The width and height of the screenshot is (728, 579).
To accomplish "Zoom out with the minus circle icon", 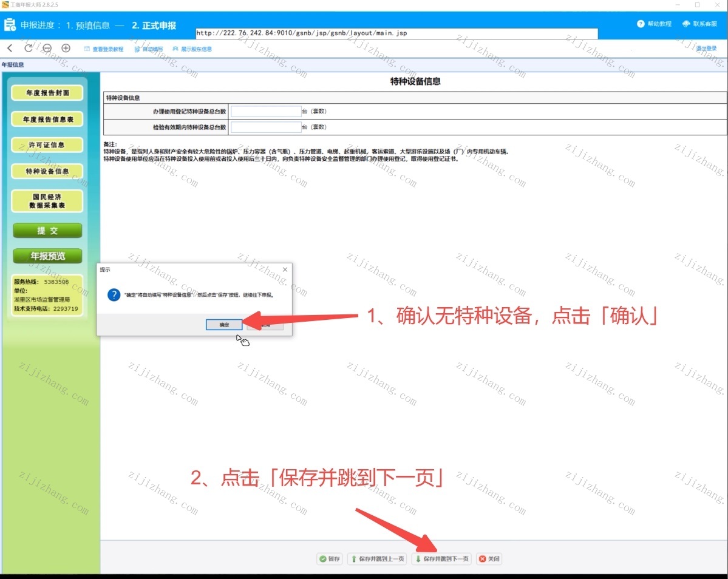I will pyautogui.click(x=47, y=48).
